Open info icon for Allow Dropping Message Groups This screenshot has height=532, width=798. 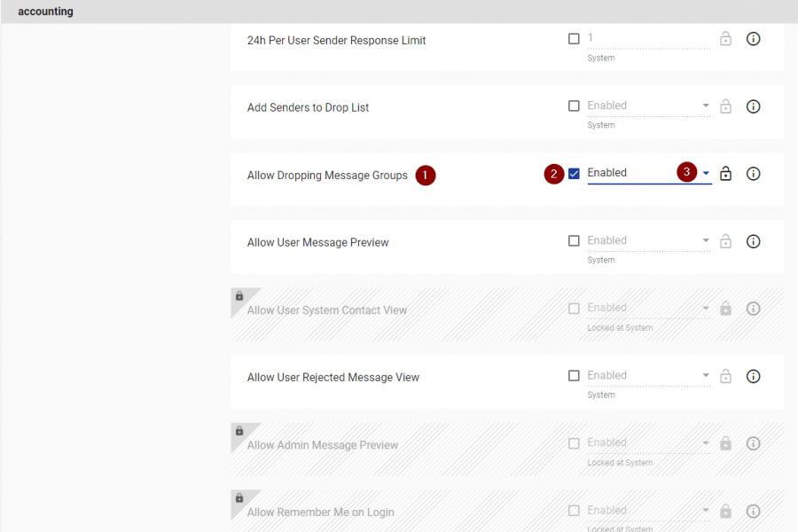click(x=753, y=174)
